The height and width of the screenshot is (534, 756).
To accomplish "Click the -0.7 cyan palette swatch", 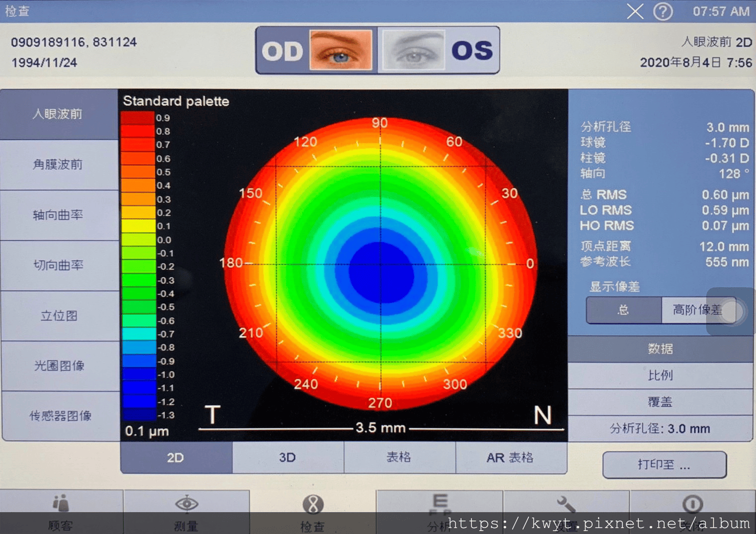I will (138, 334).
